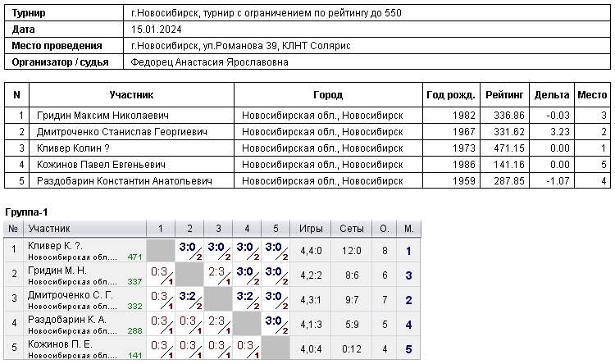
Task: Click the Игры column header
Action: [311, 228]
